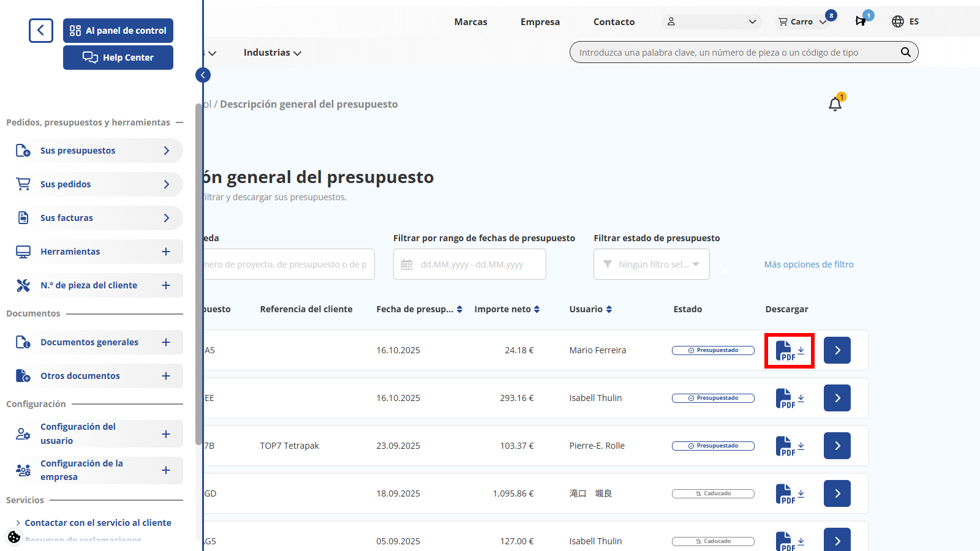Expand Herramientas section
The width and height of the screenshot is (980, 551).
coord(165,252)
